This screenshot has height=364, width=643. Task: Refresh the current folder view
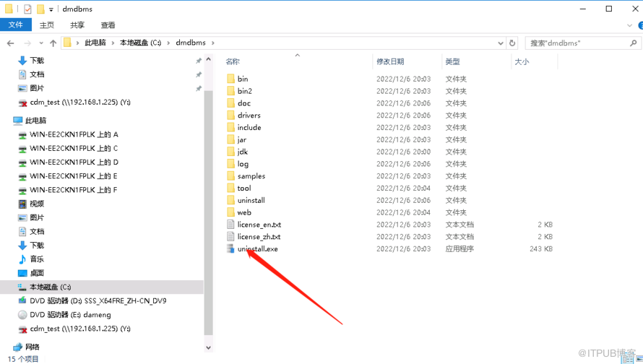pyautogui.click(x=512, y=43)
